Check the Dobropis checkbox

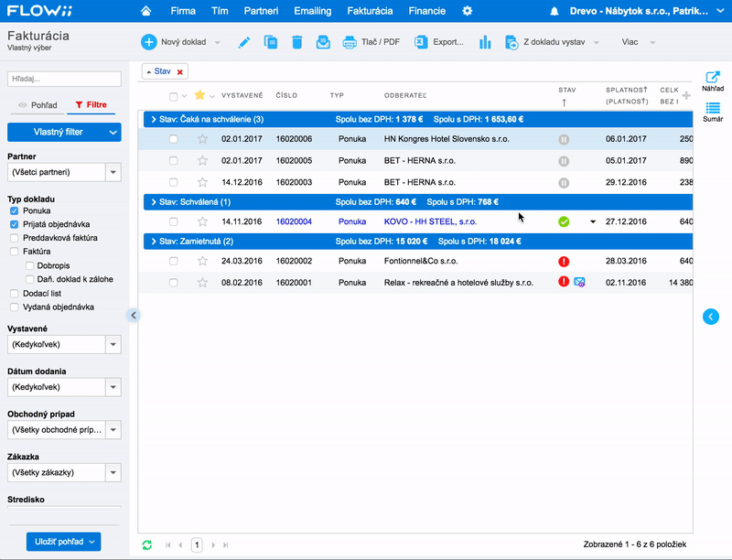(29, 265)
